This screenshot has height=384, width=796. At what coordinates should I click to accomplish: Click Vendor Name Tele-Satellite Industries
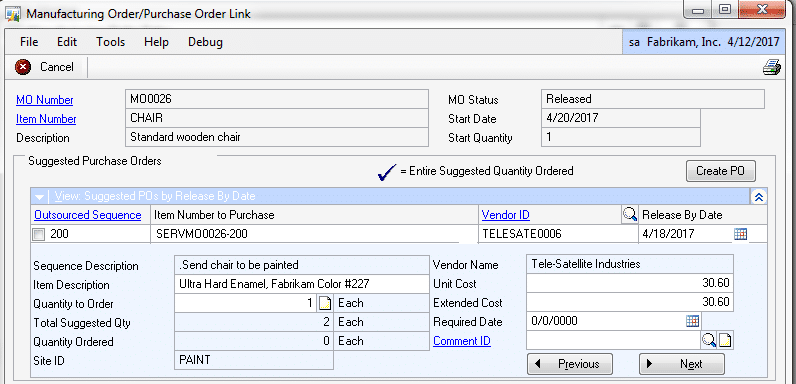pyautogui.click(x=630, y=264)
